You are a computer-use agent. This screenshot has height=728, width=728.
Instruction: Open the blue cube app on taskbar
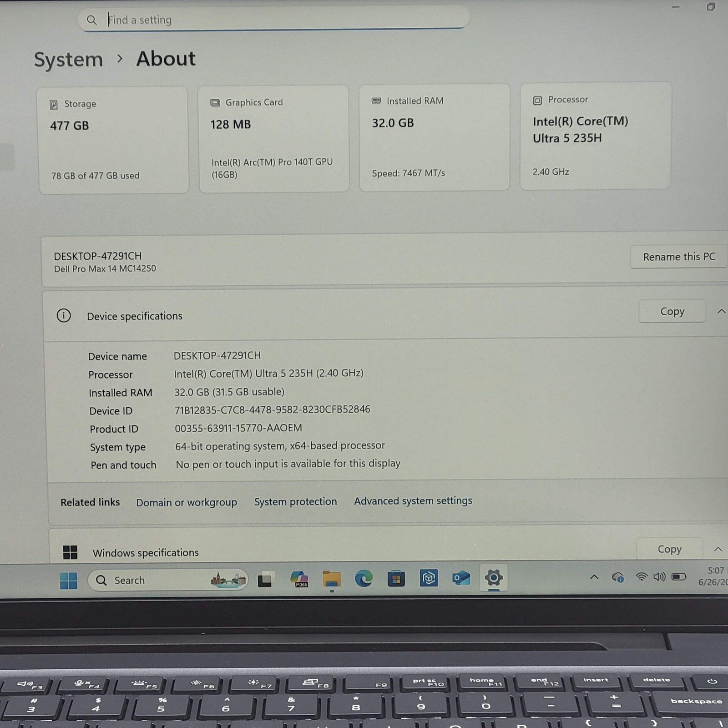[x=429, y=578]
